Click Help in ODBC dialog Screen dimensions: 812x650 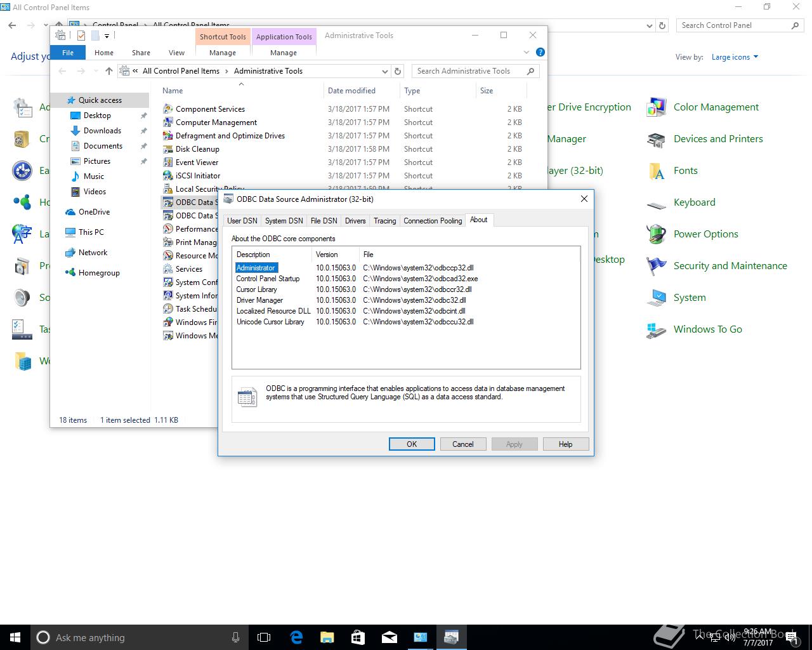coord(565,444)
